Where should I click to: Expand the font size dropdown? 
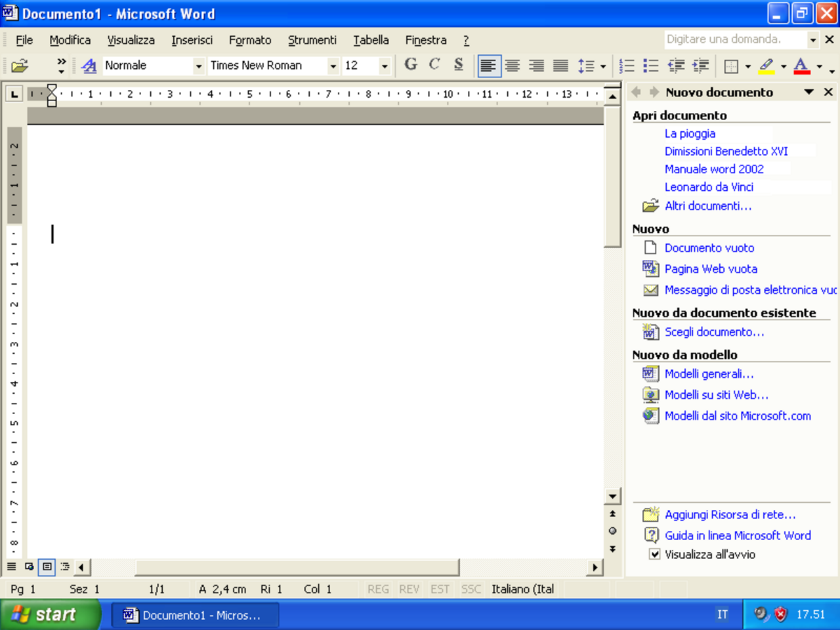(x=385, y=66)
